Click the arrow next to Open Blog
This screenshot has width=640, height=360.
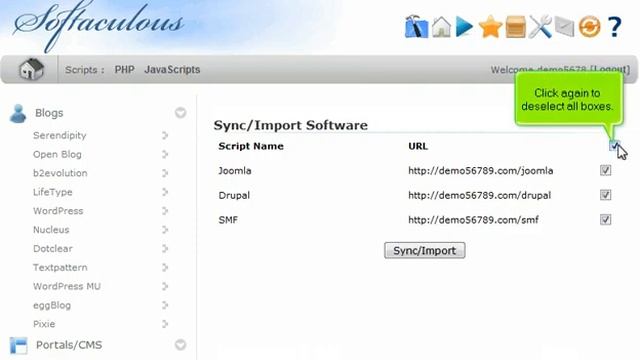(165, 154)
